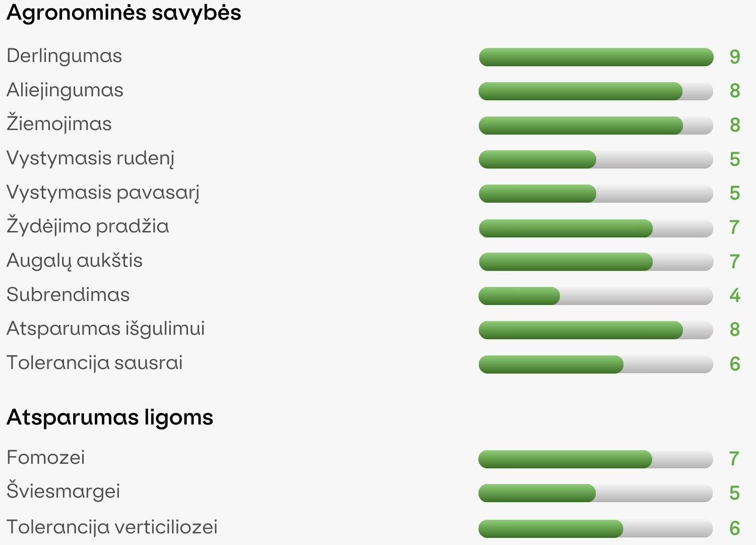Click the Tolerancija verticiliozei bar
This screenshot has height=545, width=756.
click(x=596, y=529)
